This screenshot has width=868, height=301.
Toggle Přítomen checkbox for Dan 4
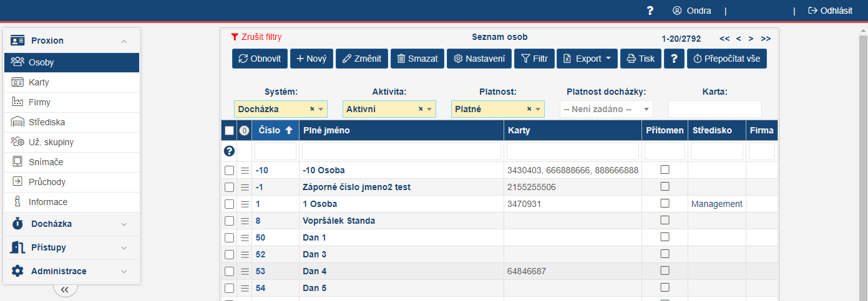(665, 271)
